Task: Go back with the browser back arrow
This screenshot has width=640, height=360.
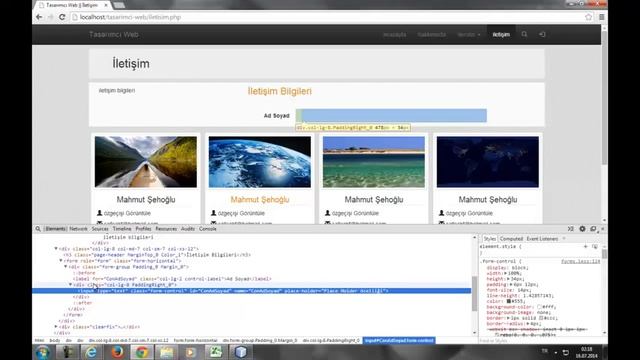Action: point(39,17)
